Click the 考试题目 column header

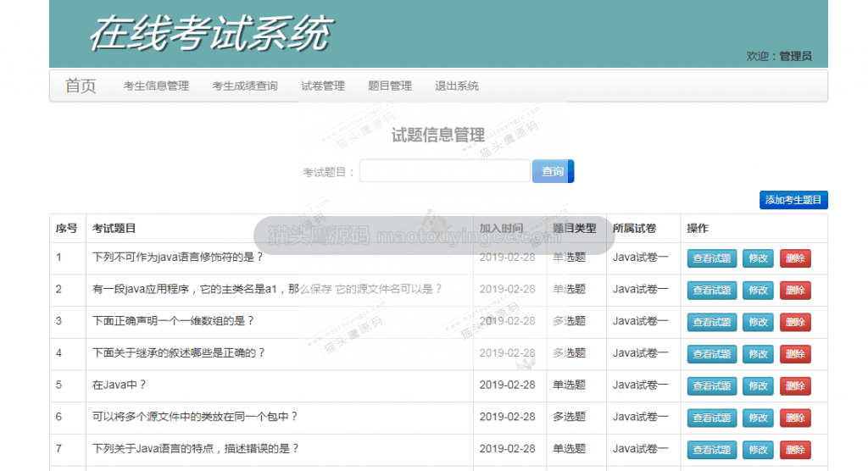pos(114,228)
